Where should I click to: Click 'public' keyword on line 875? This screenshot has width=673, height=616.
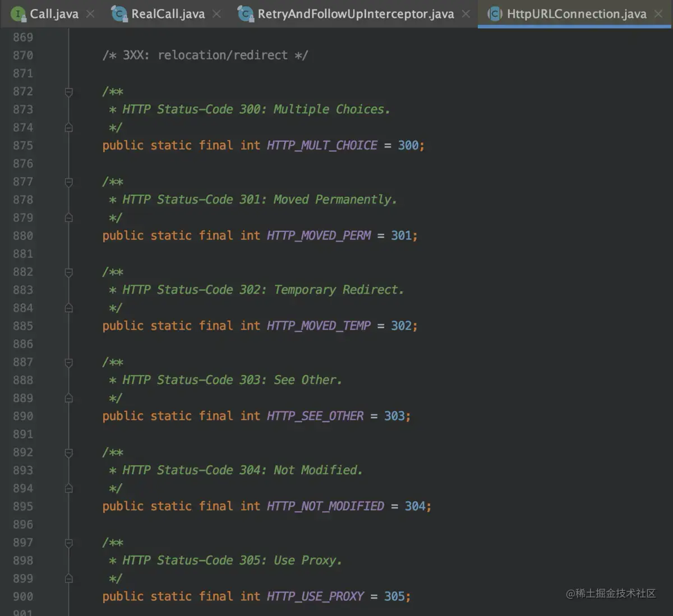click(123, 145)
